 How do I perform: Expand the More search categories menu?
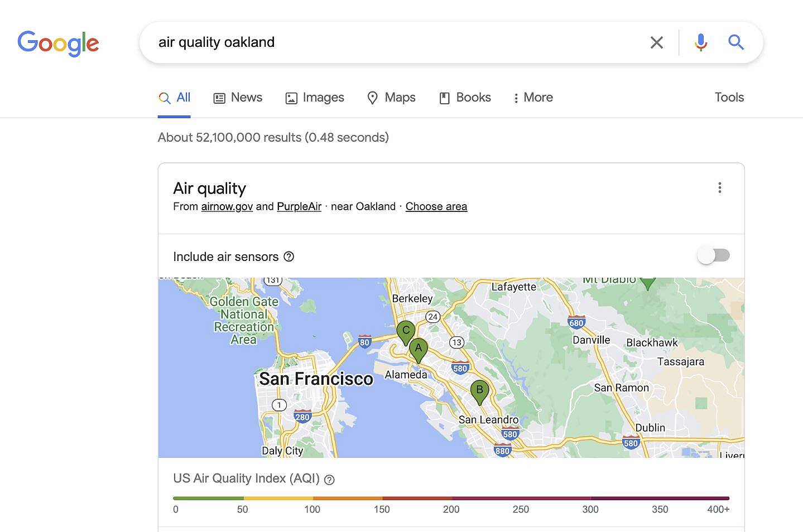point(532,98)
